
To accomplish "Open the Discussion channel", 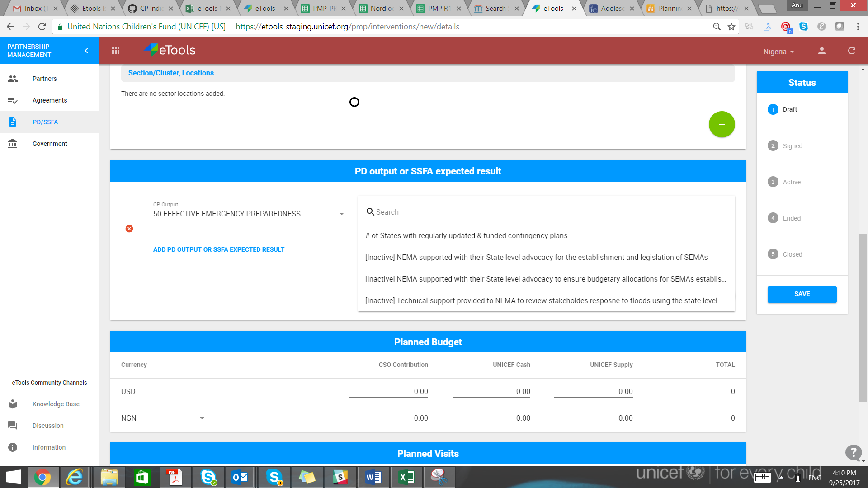I will [48, 425].
